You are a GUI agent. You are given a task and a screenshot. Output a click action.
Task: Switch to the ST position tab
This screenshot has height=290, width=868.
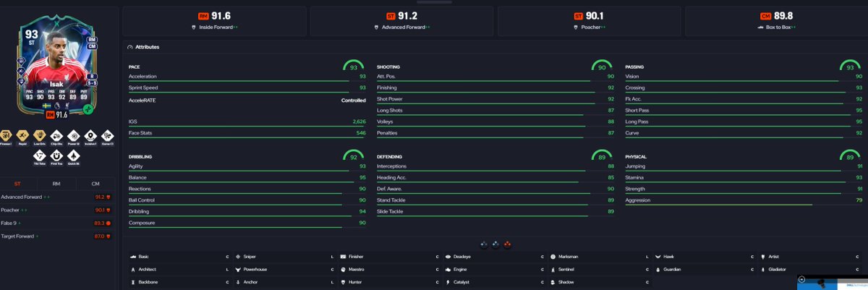[18, 184]
